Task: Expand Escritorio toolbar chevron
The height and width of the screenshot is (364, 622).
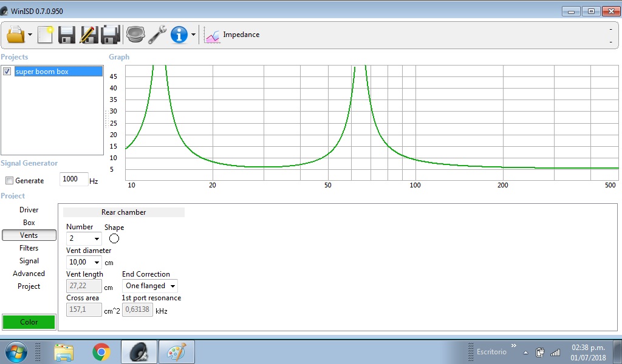Action: point(514,346)
